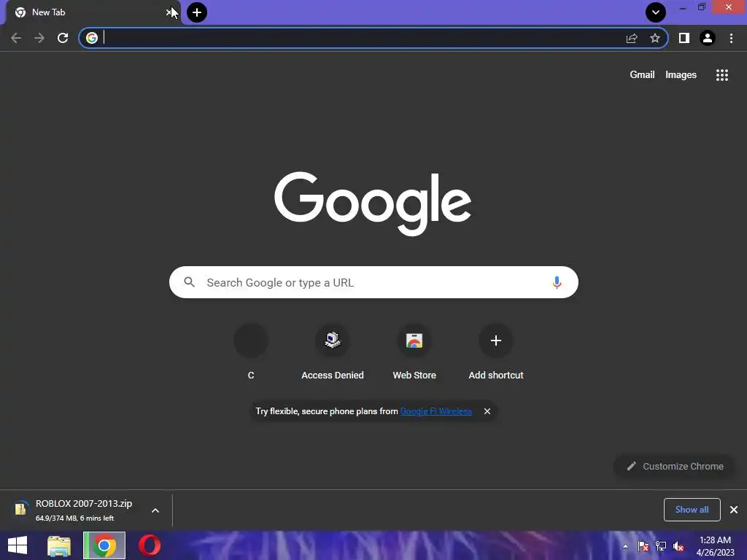This screenshot has height=560, width=747.
Task: Close the New Tab tab
Action: point(169,12)
